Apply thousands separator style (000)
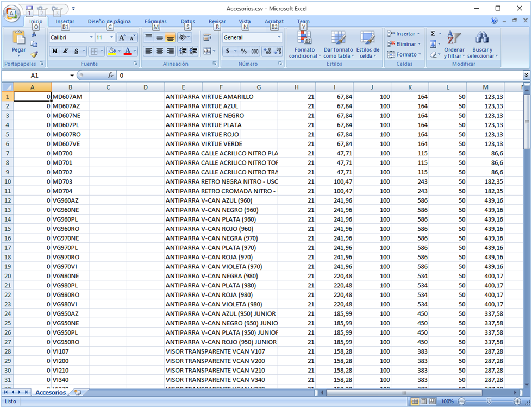The image size is (532, 408). [x=255, y=51]
